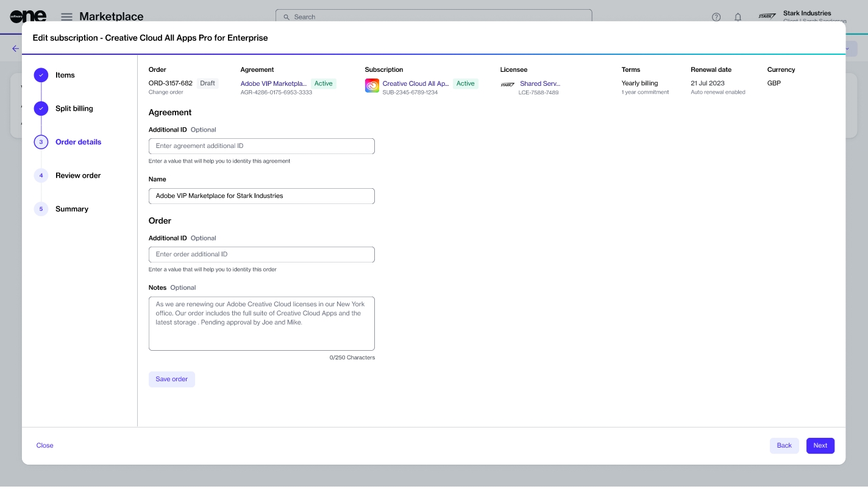Click the agreement Additional ID field

pyautogui.click(x=261, y=146)
